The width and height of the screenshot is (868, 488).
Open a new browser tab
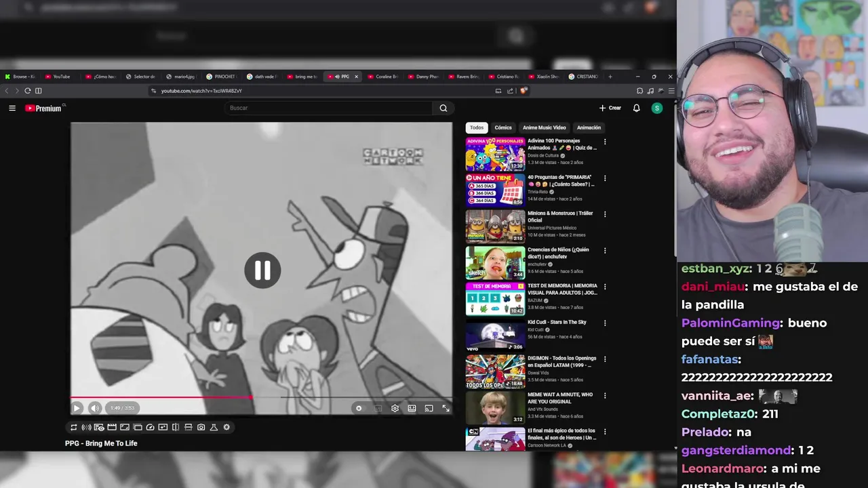[610, 77]
